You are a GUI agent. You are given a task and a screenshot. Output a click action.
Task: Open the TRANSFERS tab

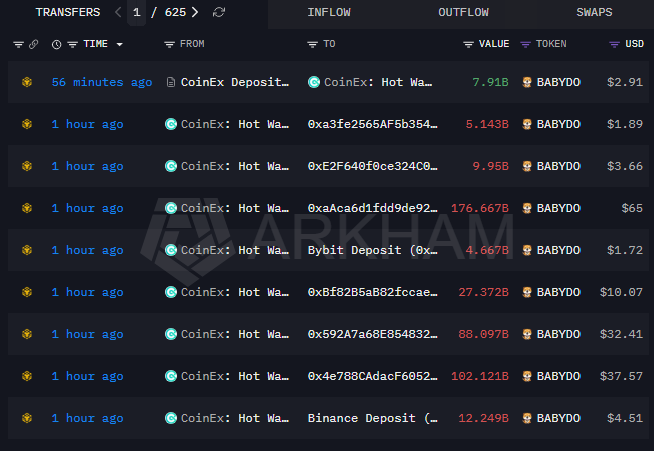pos(68,13)
